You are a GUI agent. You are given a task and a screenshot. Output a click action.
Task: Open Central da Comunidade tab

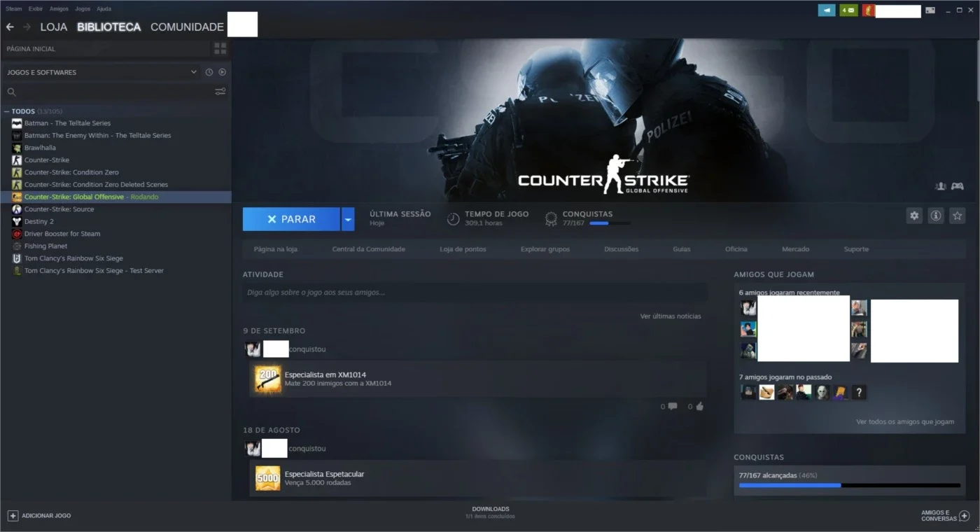tap(368, 249)
